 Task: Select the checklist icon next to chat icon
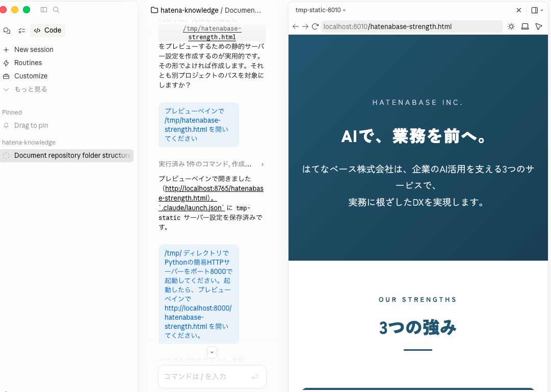21,31
